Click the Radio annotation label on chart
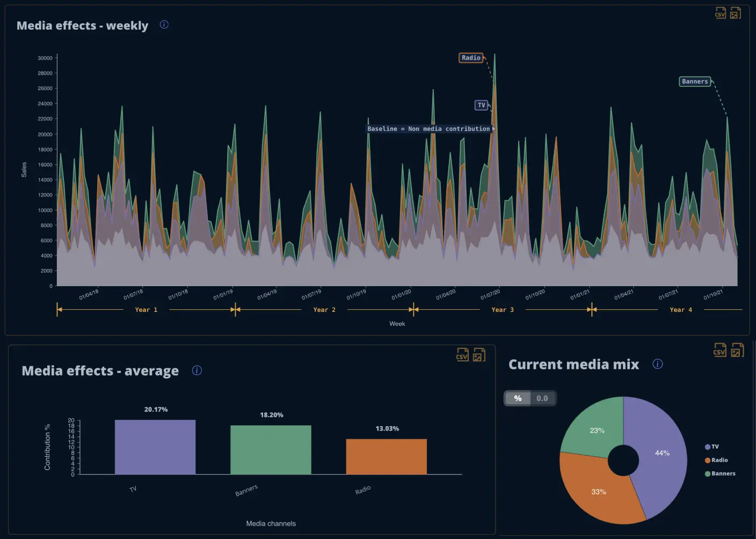Screen dimensions: 756x539 click(x=471, y=58)
